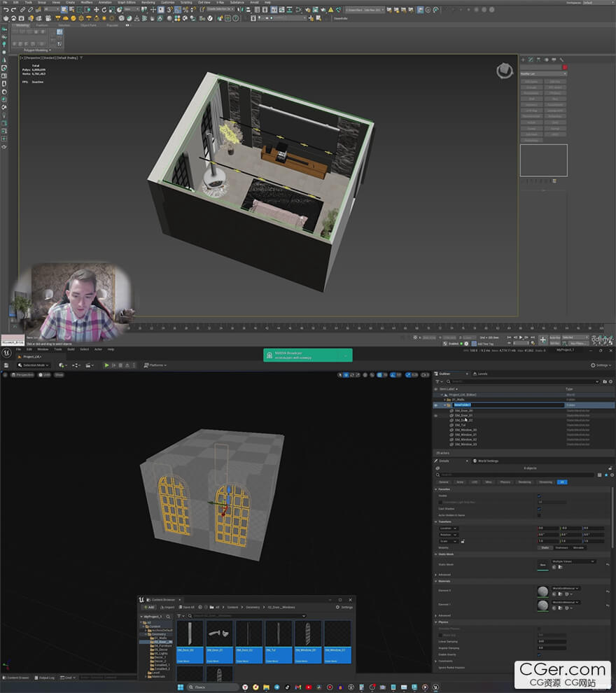Click the 3ds Max ViewCube
Viewport: 616px width, 693px height.
pos(504,70)
